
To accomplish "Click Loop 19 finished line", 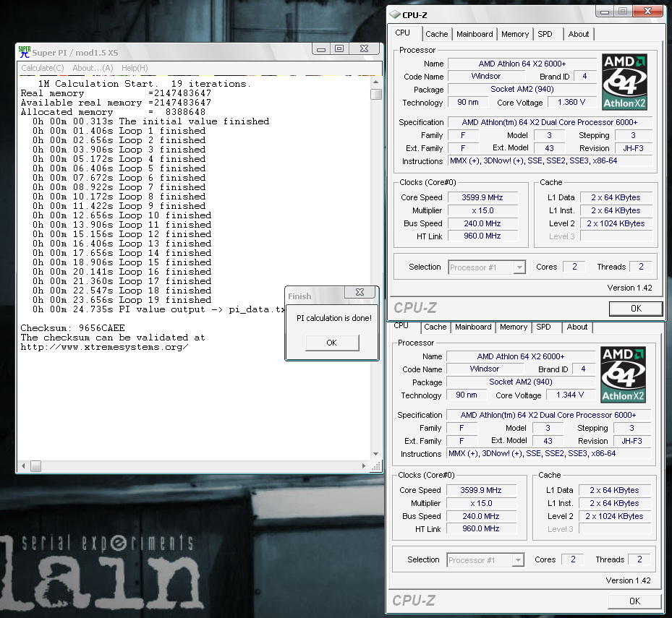I will (x=122, y=300).
